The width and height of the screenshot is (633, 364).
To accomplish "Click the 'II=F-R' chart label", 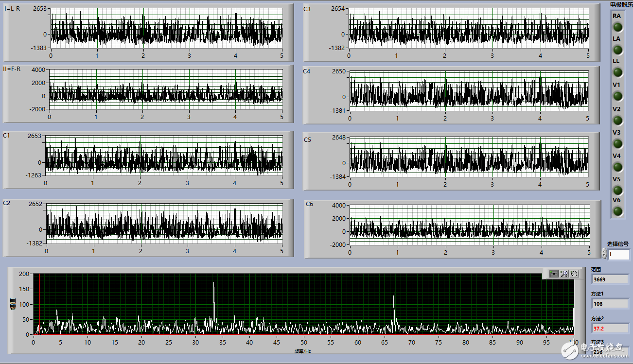I will click(x=12, y=69).
